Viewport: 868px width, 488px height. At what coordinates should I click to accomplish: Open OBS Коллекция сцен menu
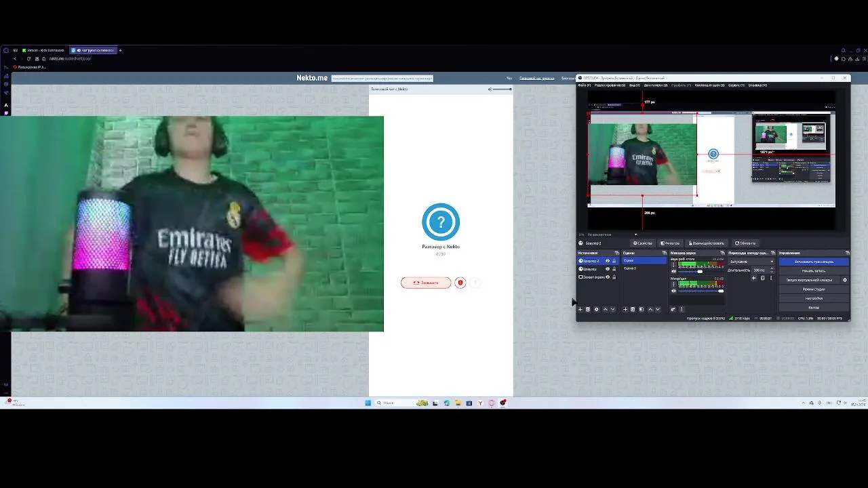coord(709,85)
